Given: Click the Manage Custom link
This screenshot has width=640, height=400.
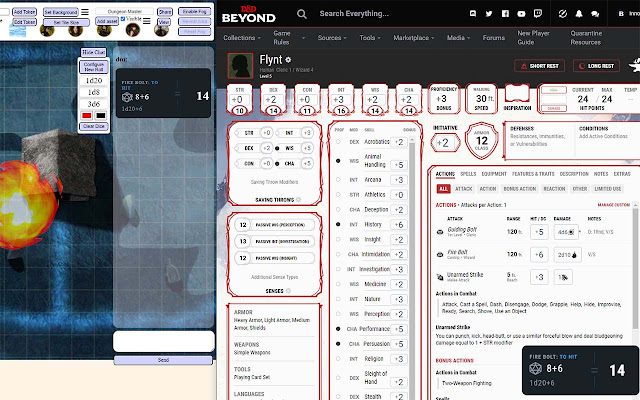Looking at the screenshot, I should 613,205.
